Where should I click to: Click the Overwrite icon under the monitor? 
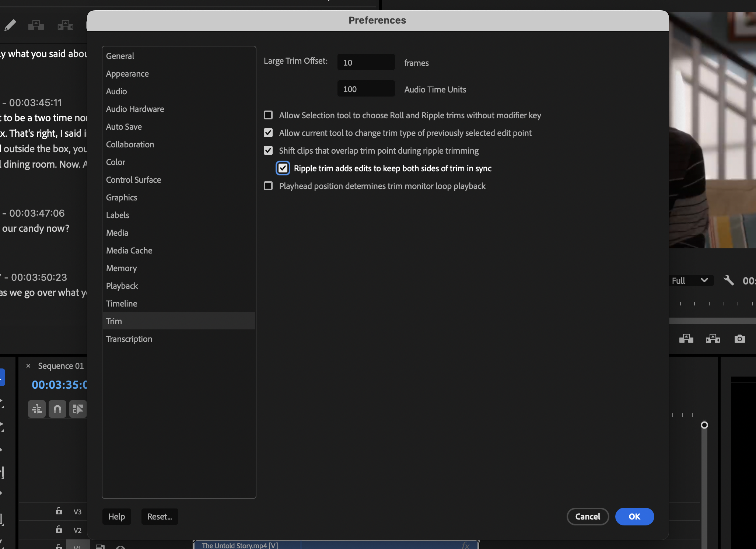pos(713,338)
